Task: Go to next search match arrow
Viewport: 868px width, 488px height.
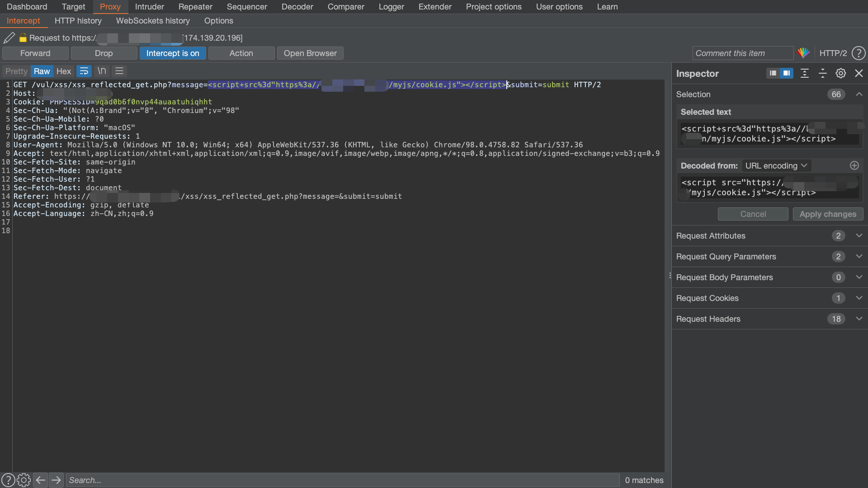Action: pyautogui.click(x=56, y=480)
